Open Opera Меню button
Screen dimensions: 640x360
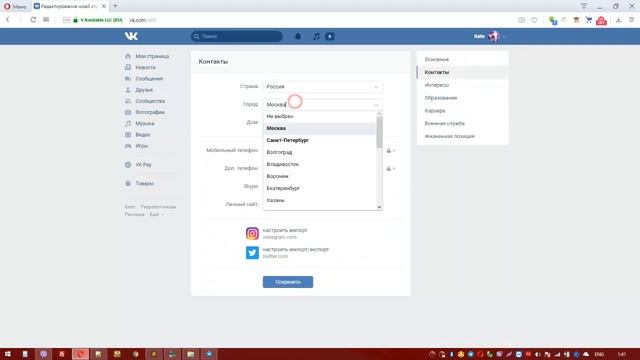coord(15,6)
